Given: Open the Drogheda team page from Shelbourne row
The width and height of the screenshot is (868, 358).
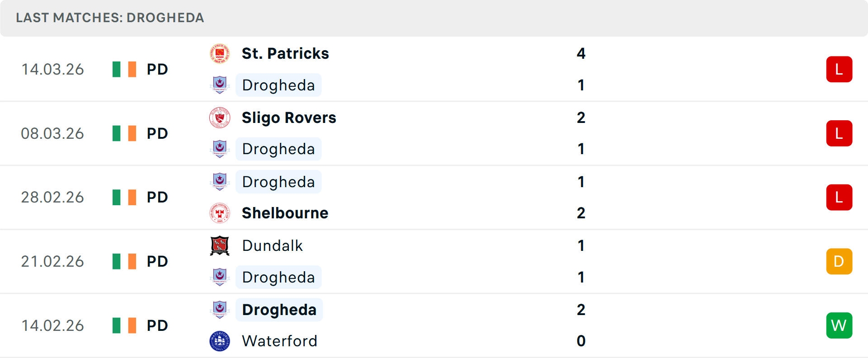Looking at the screenshot, I should (278, 182).
